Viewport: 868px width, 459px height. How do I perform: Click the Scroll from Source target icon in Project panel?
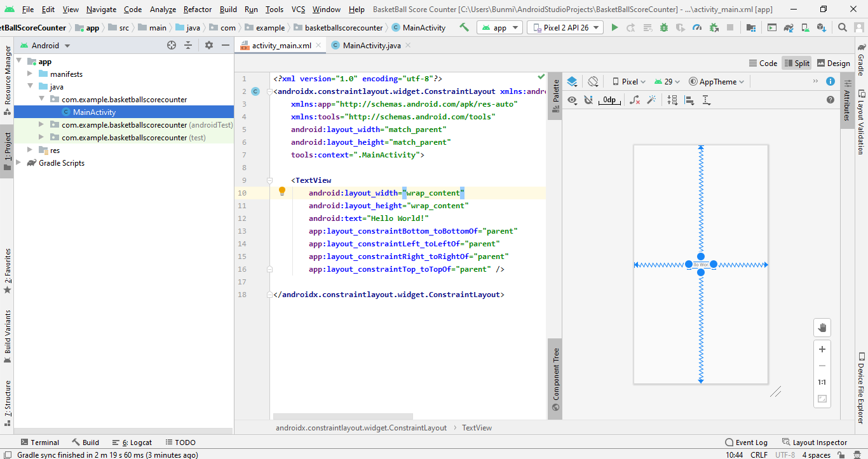pyautogui.click(x=171, y=45)
